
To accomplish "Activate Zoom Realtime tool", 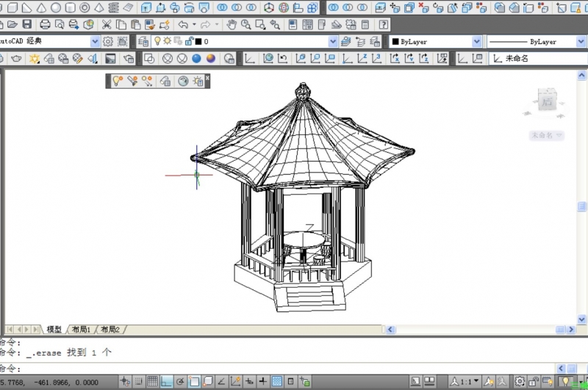I will 246,25.
